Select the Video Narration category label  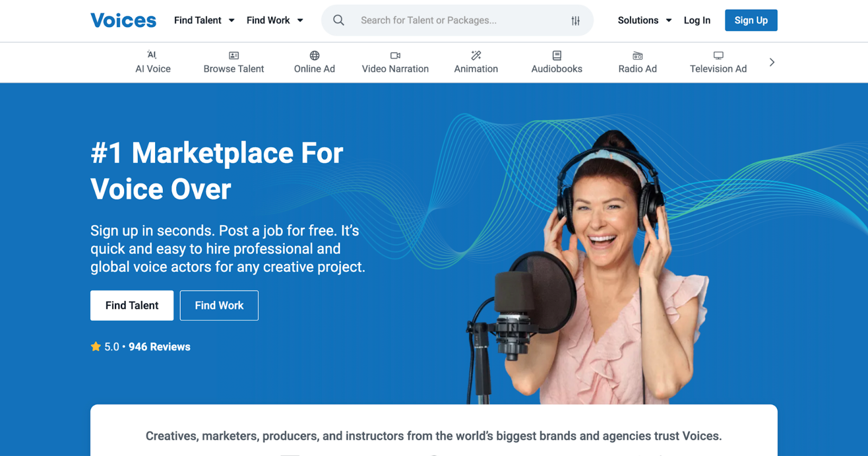click(x=395, y=69)
